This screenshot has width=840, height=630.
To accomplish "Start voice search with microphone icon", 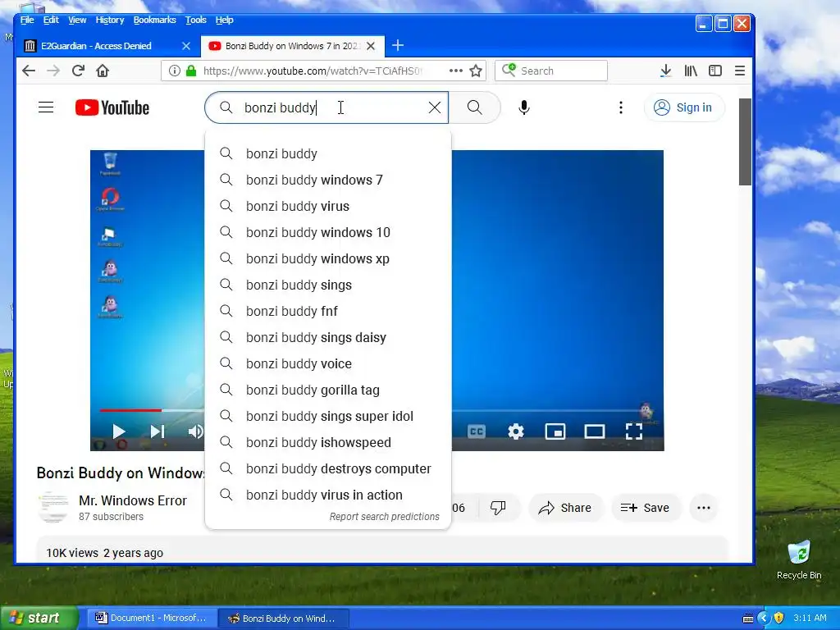I will pos(524,107).
